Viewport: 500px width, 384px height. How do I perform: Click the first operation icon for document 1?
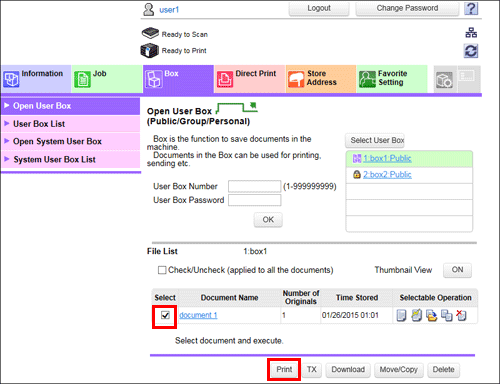tap(402, 315)
